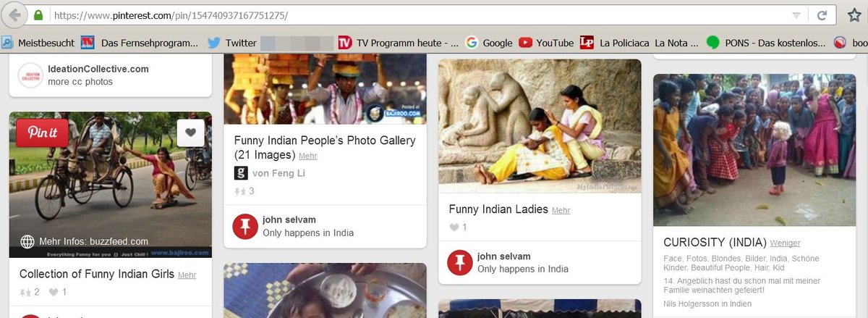Open the food plate pin image
Viewport: 868px width, 318px height.
point(325,290)
